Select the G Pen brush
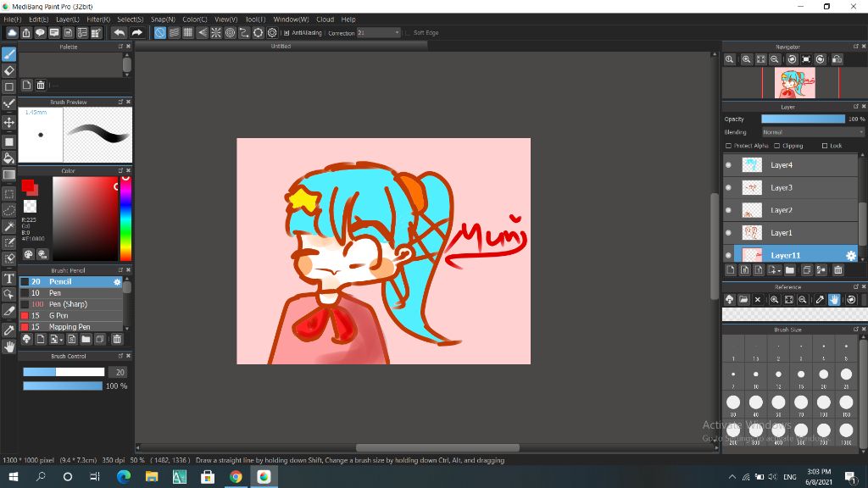Viewport: 868px width, 488px height. point(71,316)
